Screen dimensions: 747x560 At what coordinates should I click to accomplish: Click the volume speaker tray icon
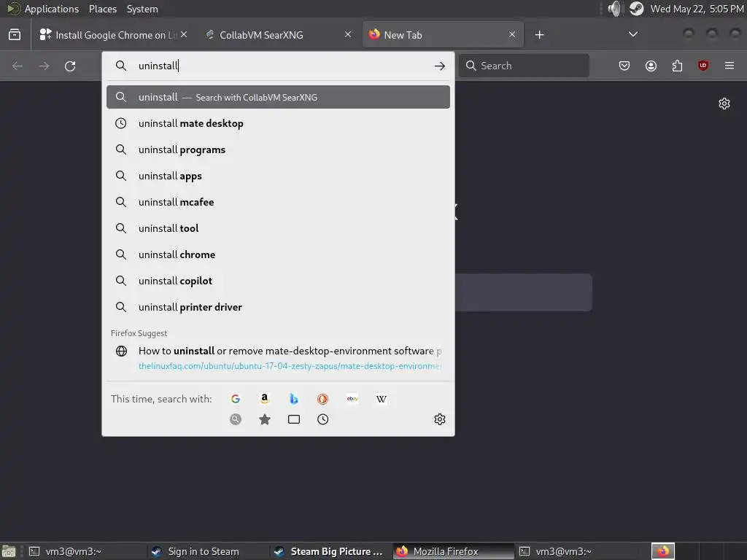[x=614, y=9]
